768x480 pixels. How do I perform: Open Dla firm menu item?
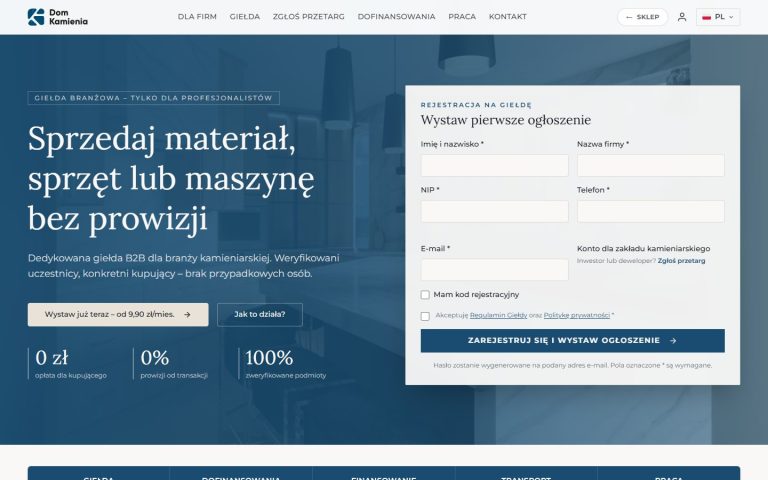[197, 17]
